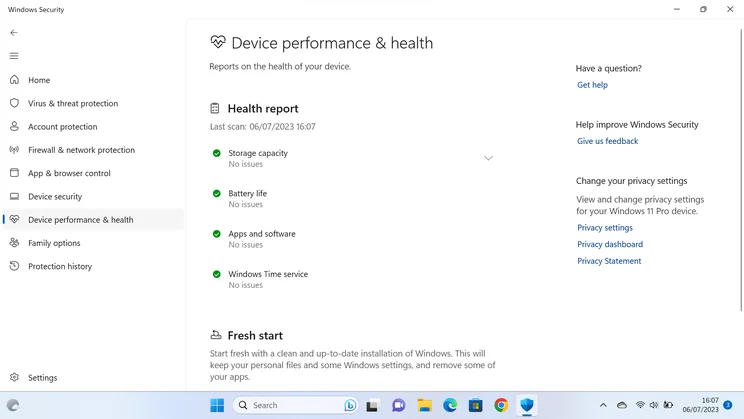This screenshot has width=744, height=419.
Task: Click the "Windows Time service" row text
Action: [268, 274]
